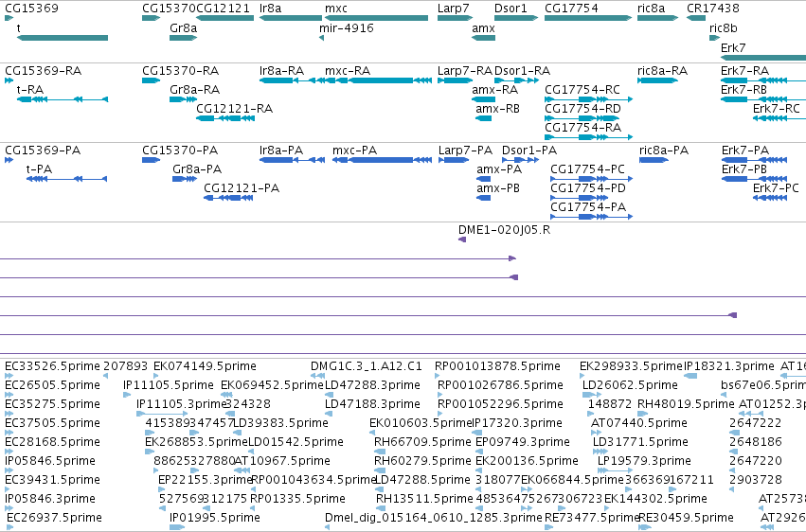Click the Erk7-RA transcript label

[744, 70]
